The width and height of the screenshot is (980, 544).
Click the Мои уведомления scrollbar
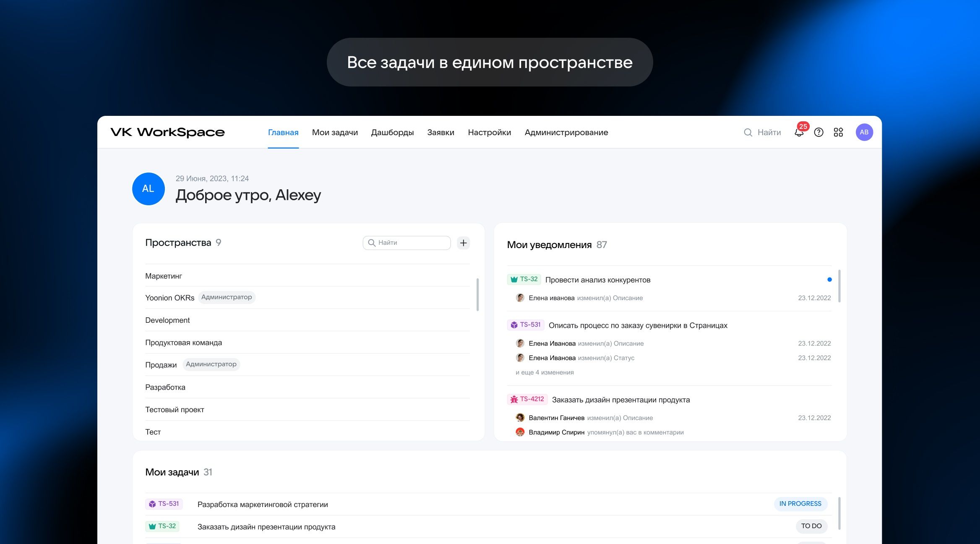(x=839, y=286)
